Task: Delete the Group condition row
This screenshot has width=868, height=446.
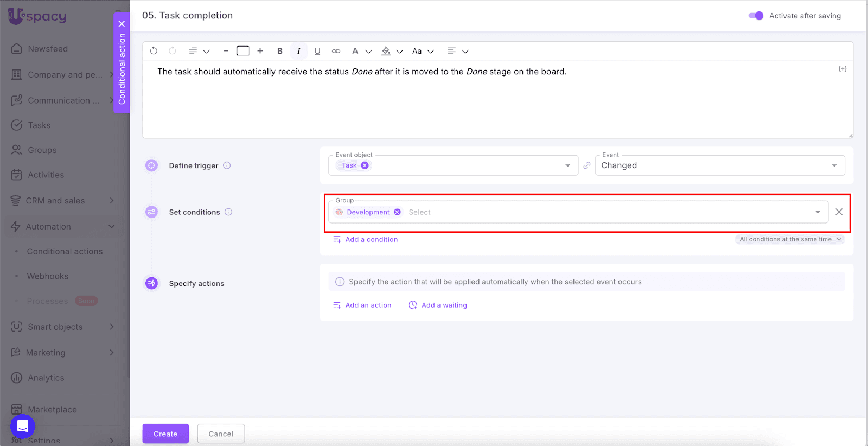Action: (x=839, y=212)
